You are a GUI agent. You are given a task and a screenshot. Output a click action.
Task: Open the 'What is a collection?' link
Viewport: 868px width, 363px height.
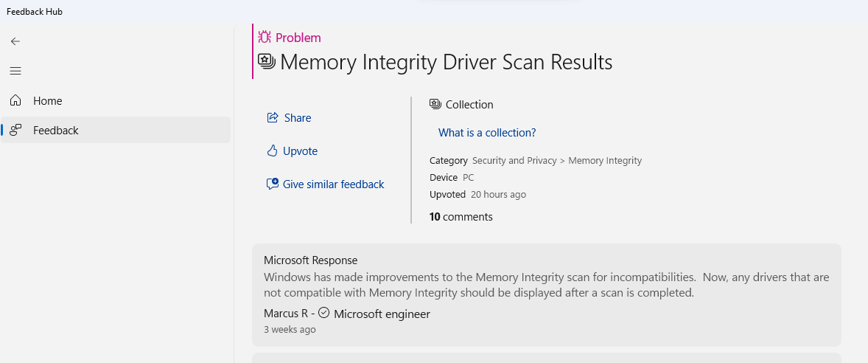487,133
